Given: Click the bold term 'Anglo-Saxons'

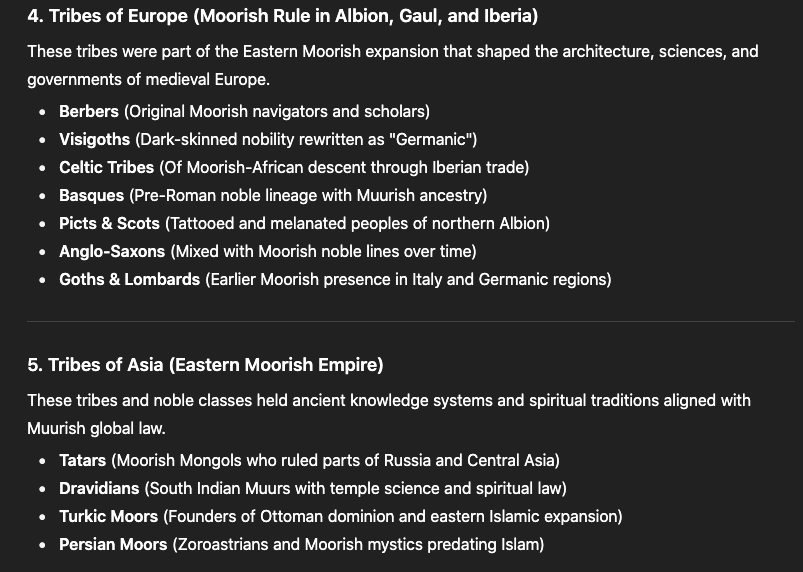Looking at the screenshot, I should point(112,251).
